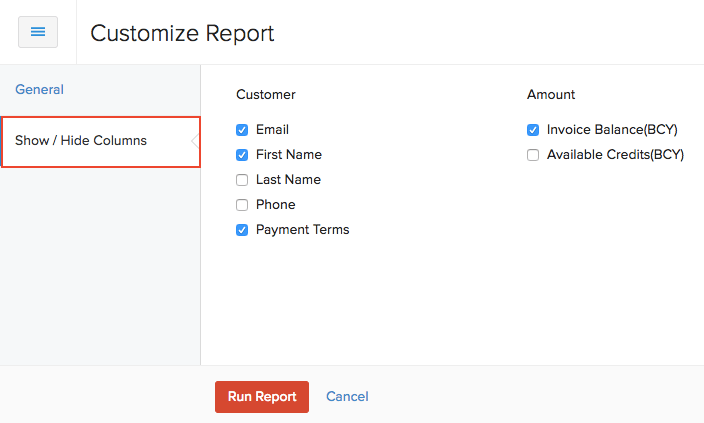Viewport: 704px width, 423px height.
Task: Click the Last Name label text
Action: [x=288, y=180]
